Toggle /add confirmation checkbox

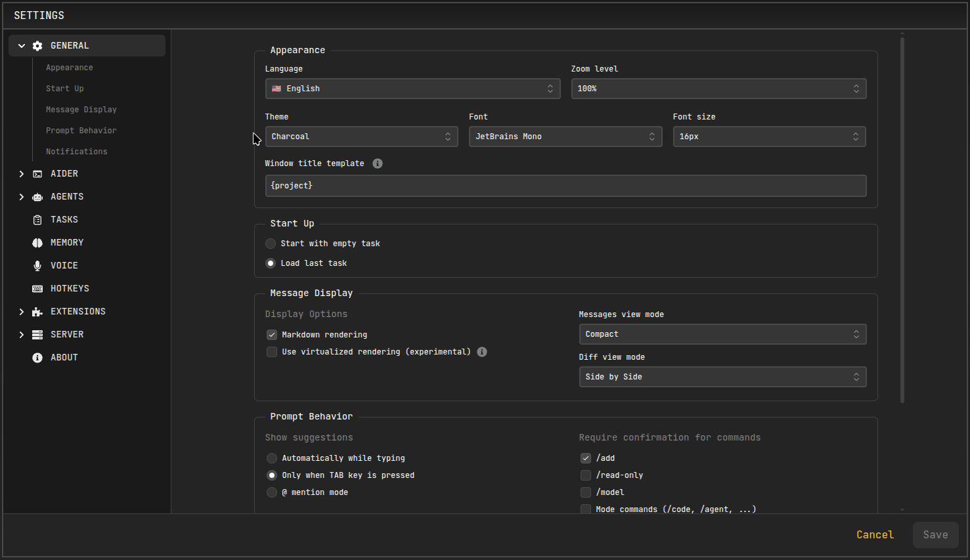(586, 458)
